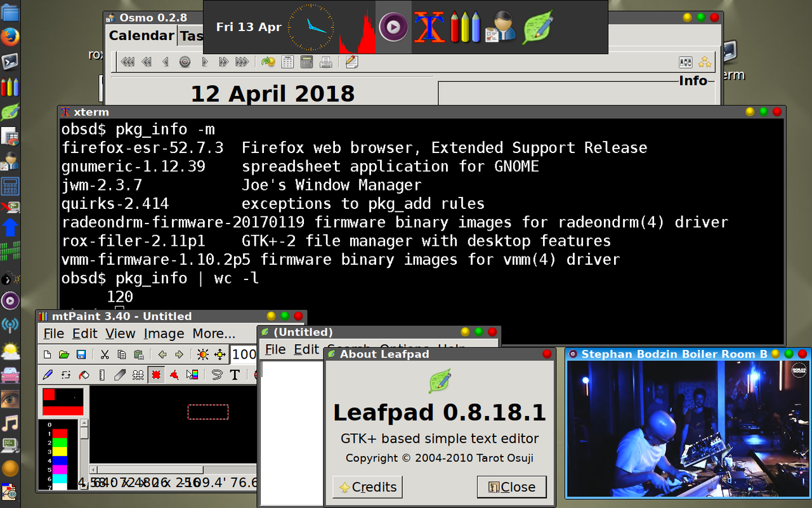The image size is (812, 508).
Task: Open the Leafpad Edit menu
Action: (306, 349)
